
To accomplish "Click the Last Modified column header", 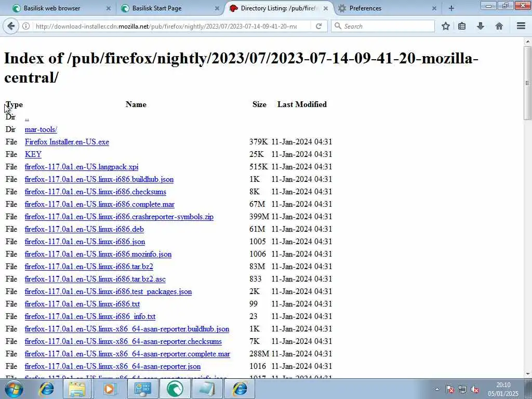I will point(302,104).
